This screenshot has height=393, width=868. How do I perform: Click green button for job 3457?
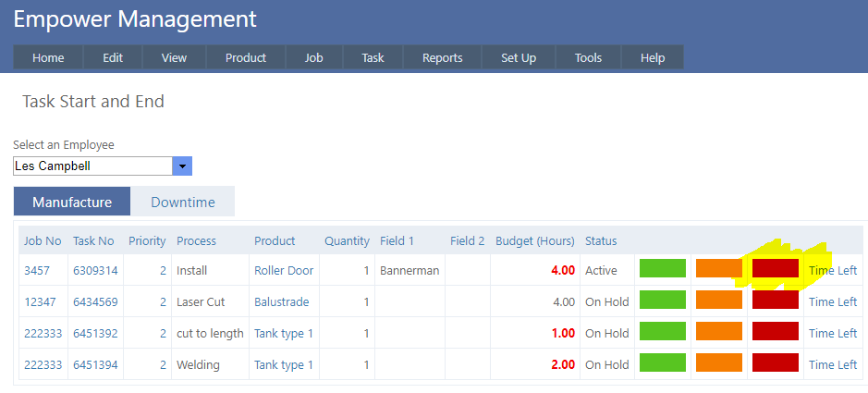pyautogui.click(x=662, y=269)
